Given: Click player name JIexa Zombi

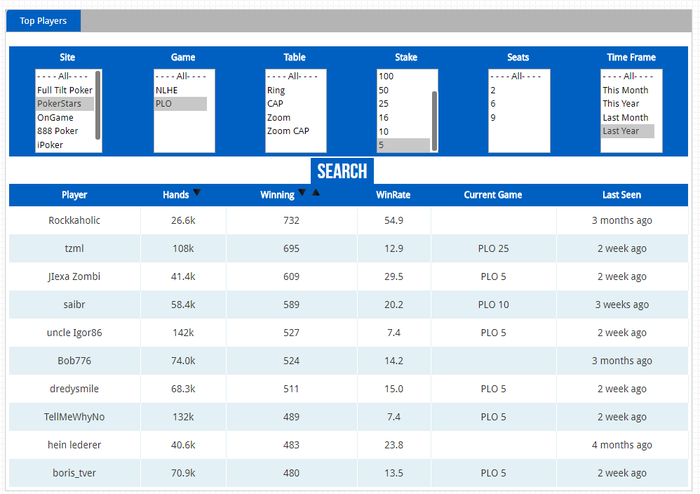Looking at the screenshot, I should coord(74,277).
